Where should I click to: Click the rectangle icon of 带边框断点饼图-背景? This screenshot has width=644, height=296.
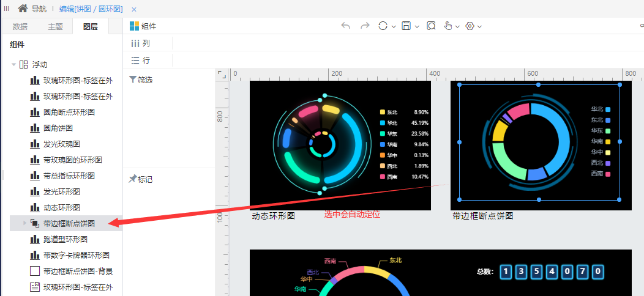(x=35, y=271)
